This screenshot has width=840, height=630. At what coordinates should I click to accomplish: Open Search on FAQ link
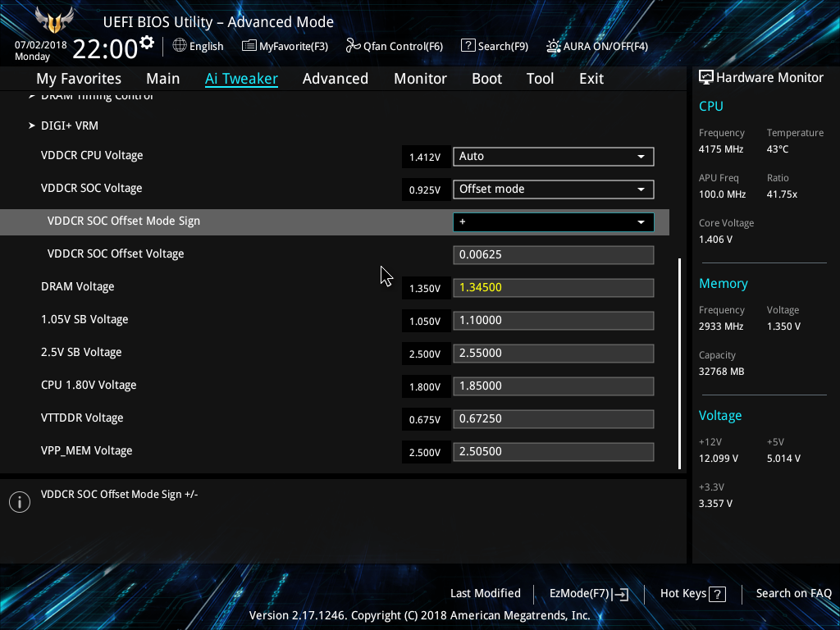pos(793,594)
